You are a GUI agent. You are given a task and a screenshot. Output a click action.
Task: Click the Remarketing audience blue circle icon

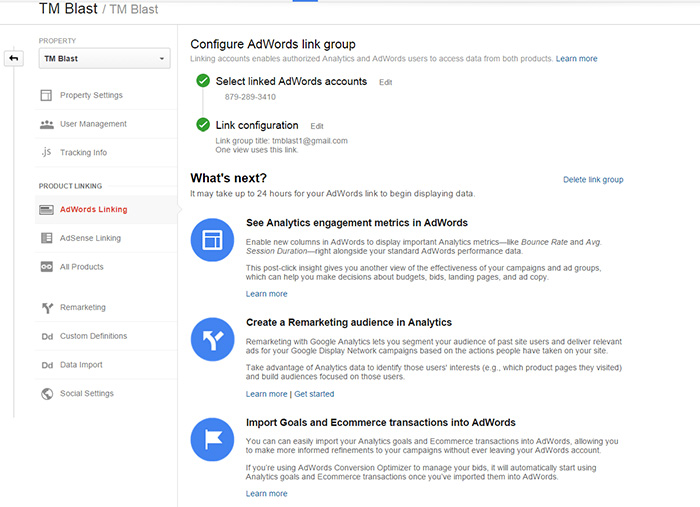coord(211,340)
